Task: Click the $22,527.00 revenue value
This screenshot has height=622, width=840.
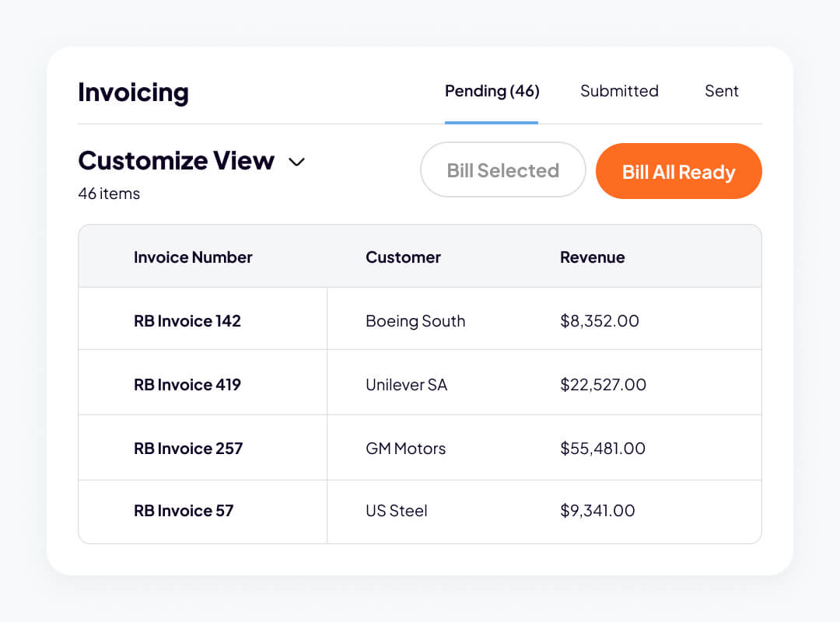Action: 604,385
